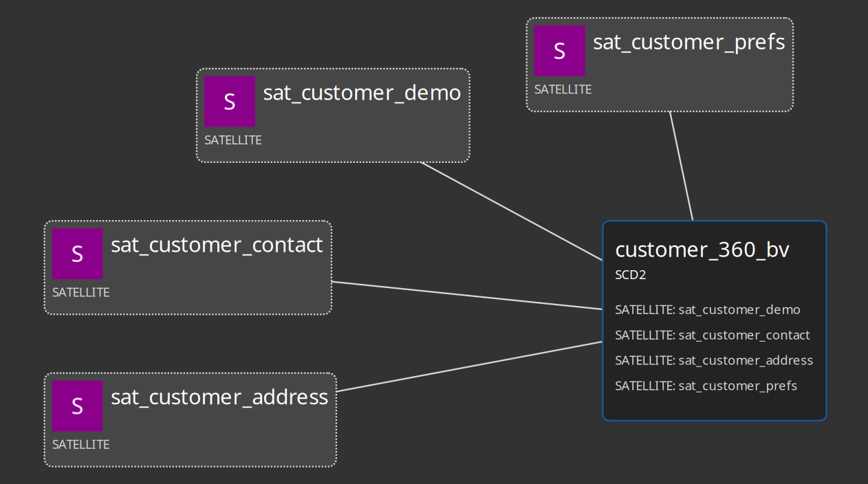Click the purple S icon of sat_customer_address
The width and height of the screenshot is (868, 484).
click(x=78, y=406)
